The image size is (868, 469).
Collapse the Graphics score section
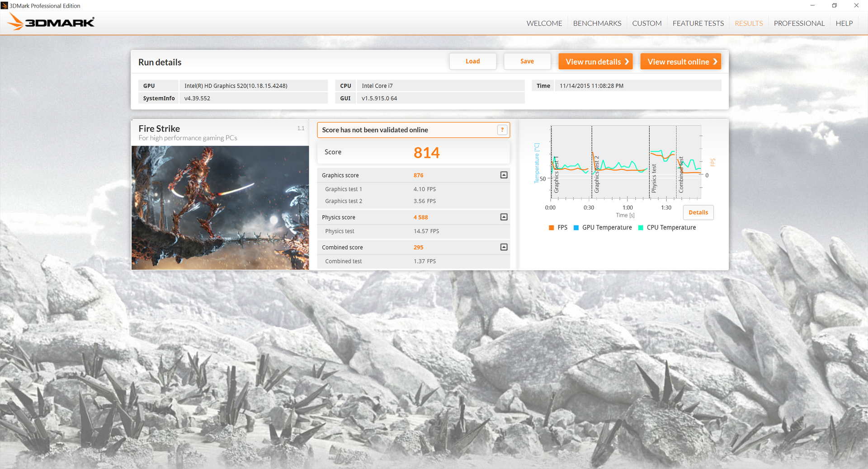pos(504,175)
